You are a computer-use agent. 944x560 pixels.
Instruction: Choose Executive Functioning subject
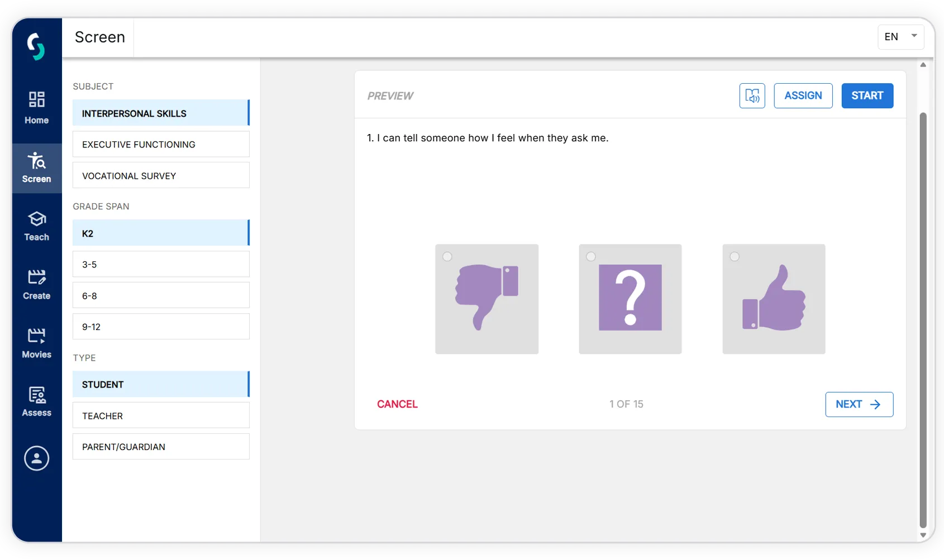point(161,145)
